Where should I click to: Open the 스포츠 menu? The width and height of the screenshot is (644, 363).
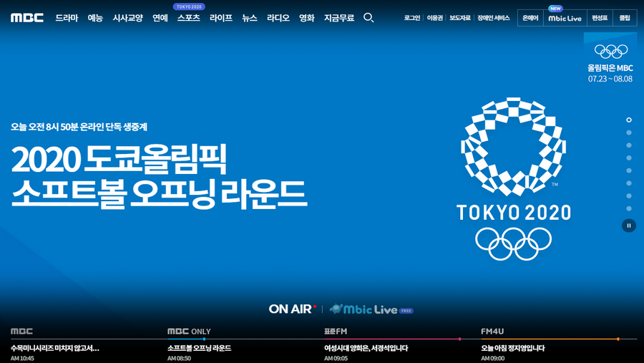point(188,18)
